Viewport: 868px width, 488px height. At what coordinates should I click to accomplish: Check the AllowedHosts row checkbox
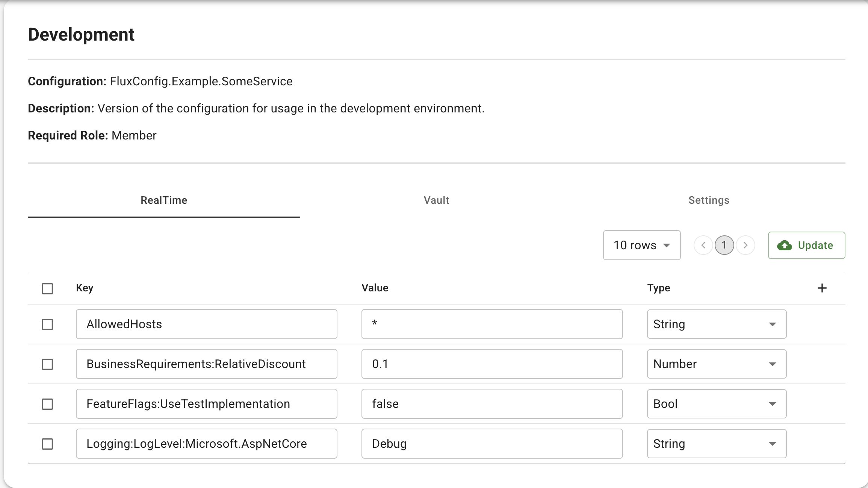[47, 324]
